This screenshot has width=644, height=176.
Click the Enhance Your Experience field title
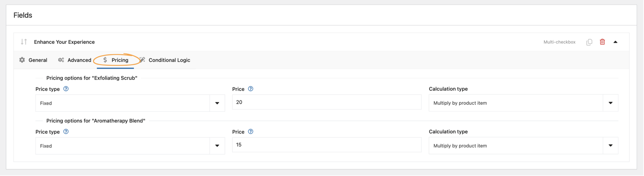pyautogui.click(x=64, y=42)
